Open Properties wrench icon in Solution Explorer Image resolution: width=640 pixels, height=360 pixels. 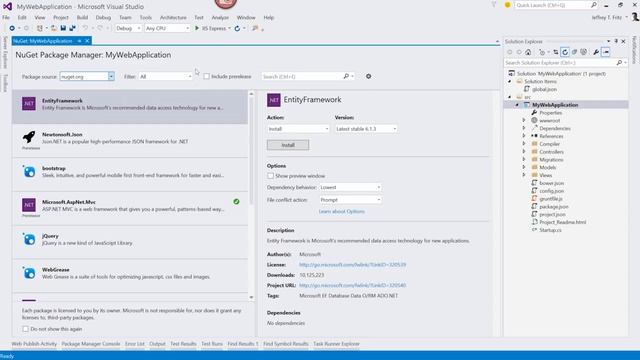[596, 52]
